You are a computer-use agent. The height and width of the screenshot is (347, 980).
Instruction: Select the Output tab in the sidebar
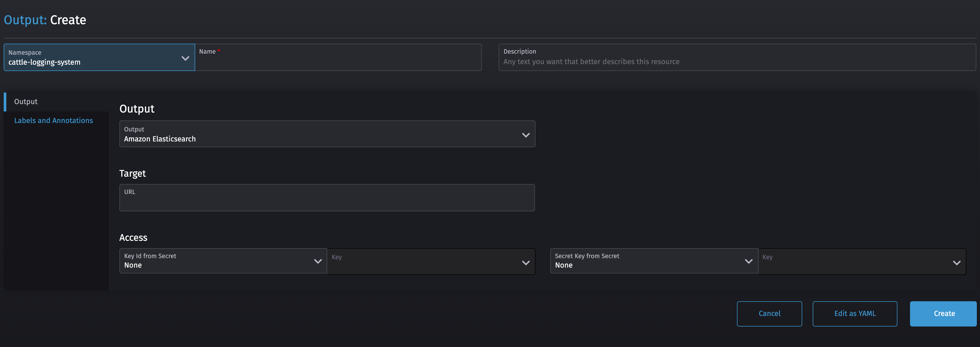pos(26,101)
